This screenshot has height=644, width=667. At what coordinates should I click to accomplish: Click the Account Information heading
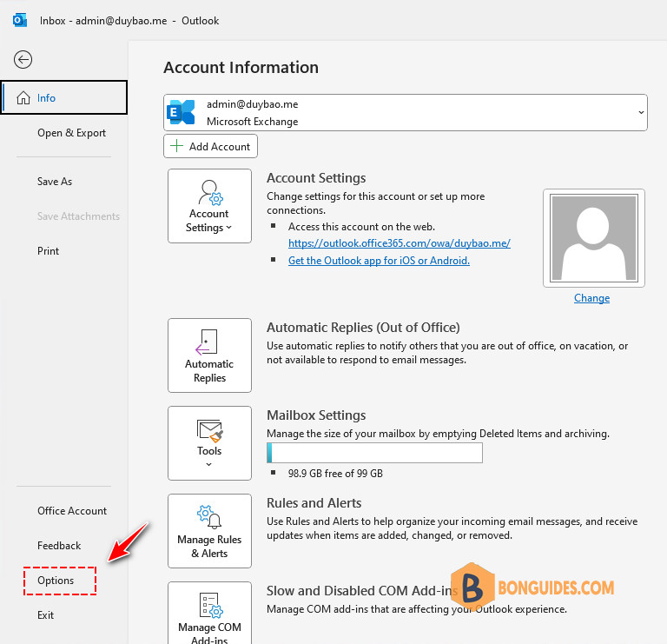tap(241, 67)
